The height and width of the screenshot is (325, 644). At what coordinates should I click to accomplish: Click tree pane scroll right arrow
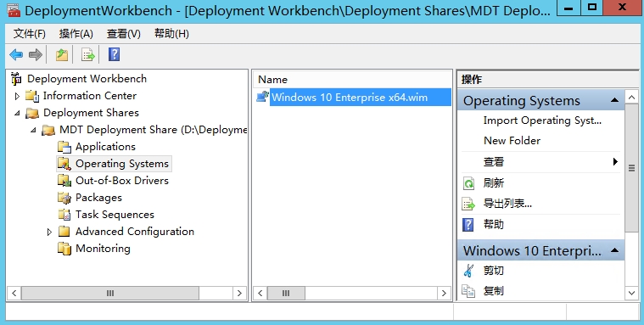pyautogui.click(x=239, y=293)
